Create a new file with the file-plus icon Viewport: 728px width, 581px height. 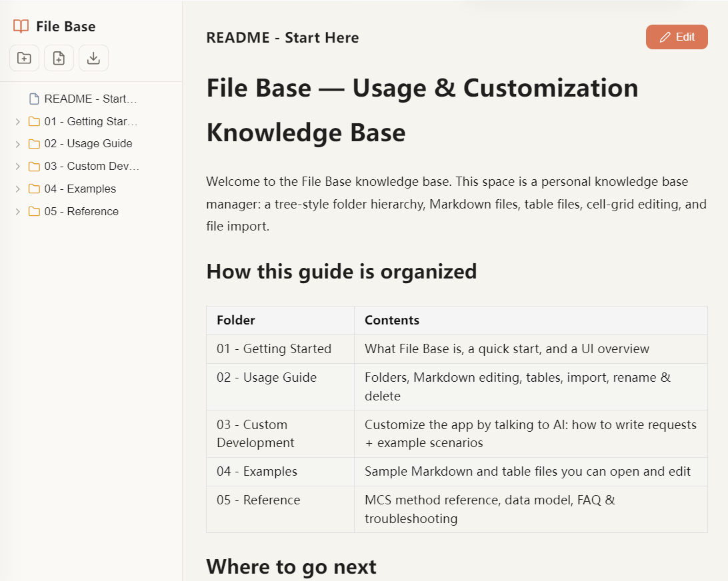click(x=59, y=58)
